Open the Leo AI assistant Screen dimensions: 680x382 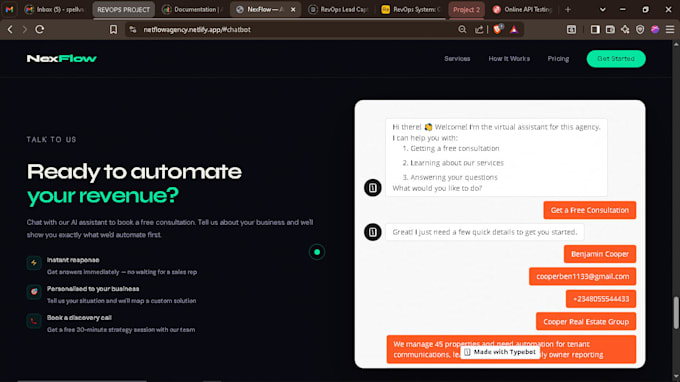click(625, 29)
